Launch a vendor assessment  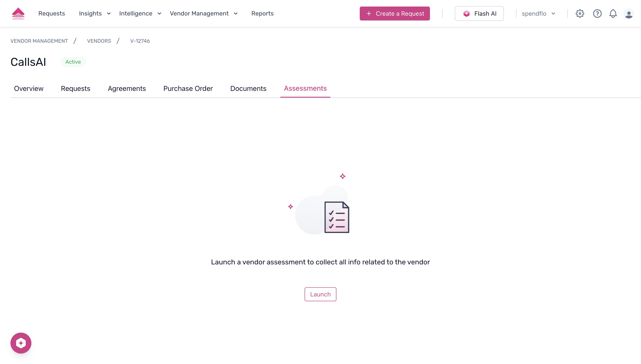320,294
